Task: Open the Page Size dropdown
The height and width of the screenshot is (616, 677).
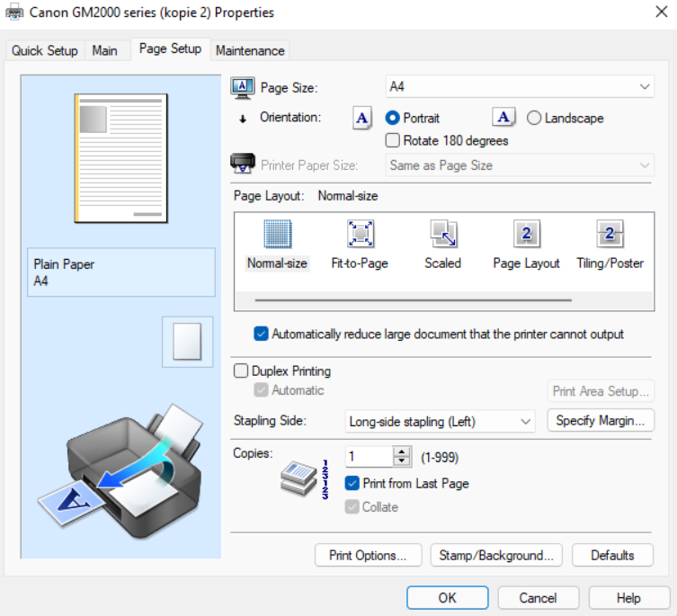Action: pos(520,86)
